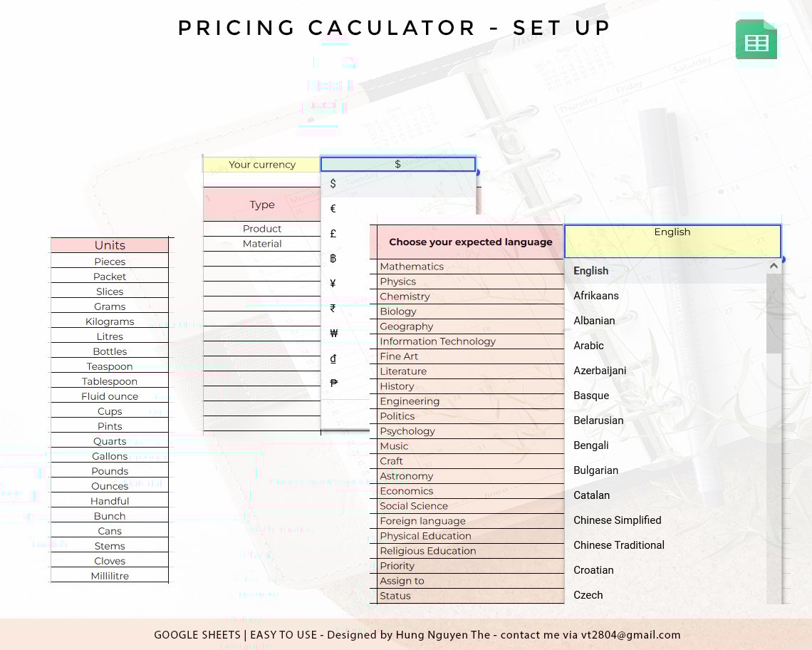Choose the dollar symbol in dropdown list
Screen dimensions: 812x650
click(333, 184)
